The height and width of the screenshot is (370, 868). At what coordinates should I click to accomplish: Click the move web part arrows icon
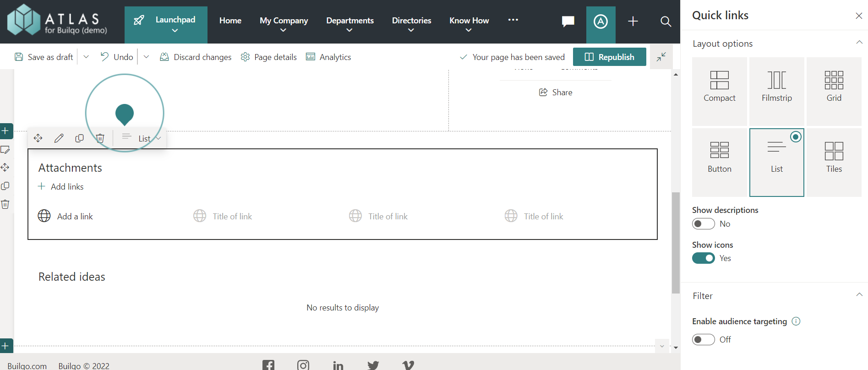38,138
